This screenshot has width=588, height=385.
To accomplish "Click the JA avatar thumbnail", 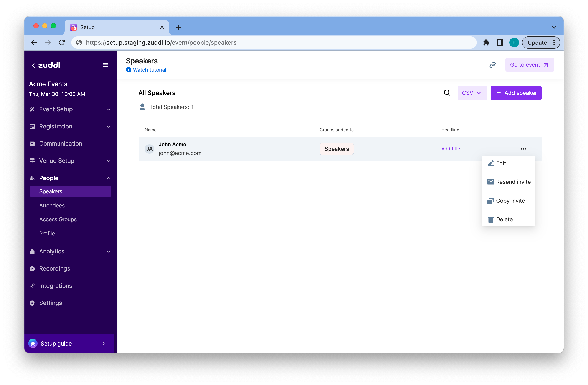I will pos(149,149).
